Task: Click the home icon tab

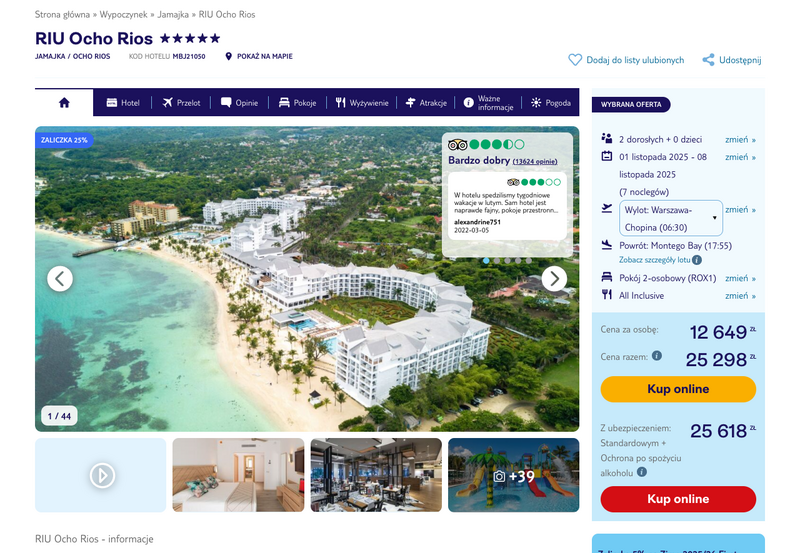Action: [64, 103]
